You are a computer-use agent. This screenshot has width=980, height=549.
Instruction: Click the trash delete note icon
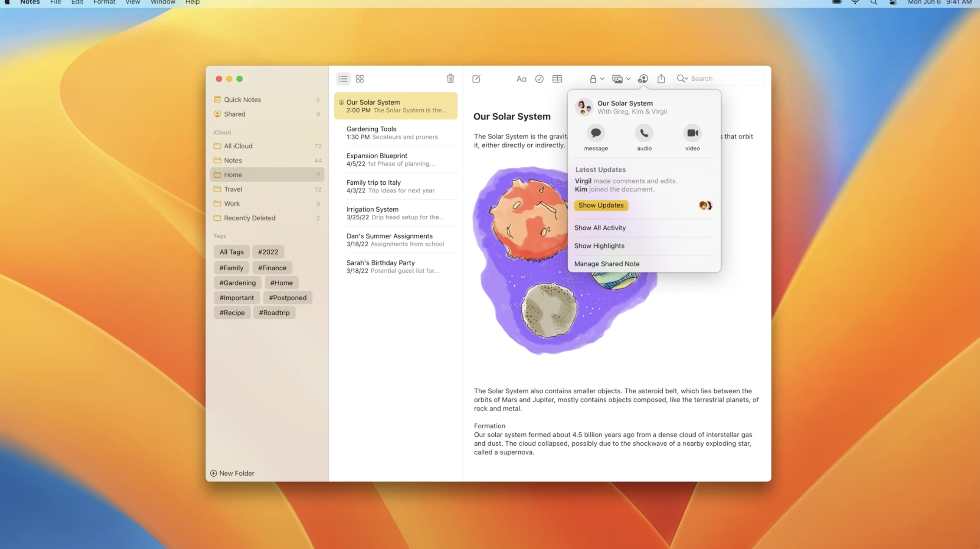450,79
